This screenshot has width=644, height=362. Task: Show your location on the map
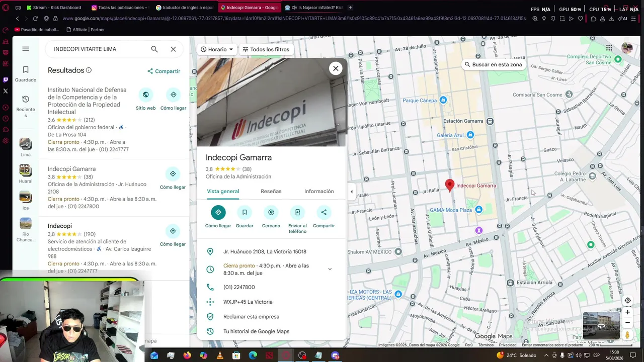click(x=627, y=301)
